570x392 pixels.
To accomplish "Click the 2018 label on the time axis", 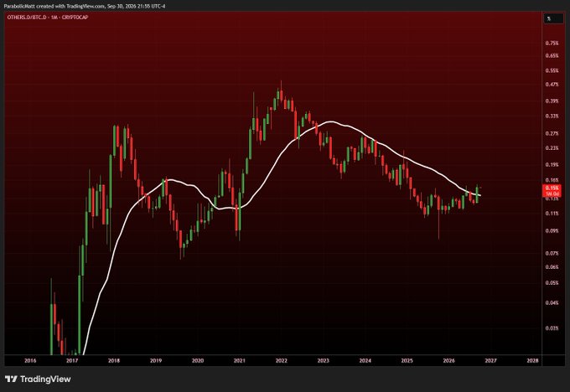I will click(114, 361).
